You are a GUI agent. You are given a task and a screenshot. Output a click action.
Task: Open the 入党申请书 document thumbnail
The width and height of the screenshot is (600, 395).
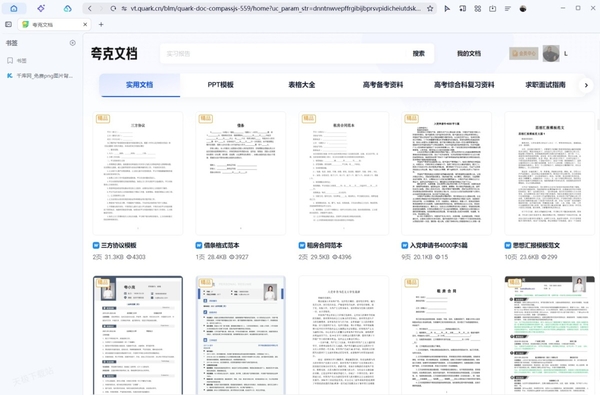pyautogui.click(x=447, y=173)
